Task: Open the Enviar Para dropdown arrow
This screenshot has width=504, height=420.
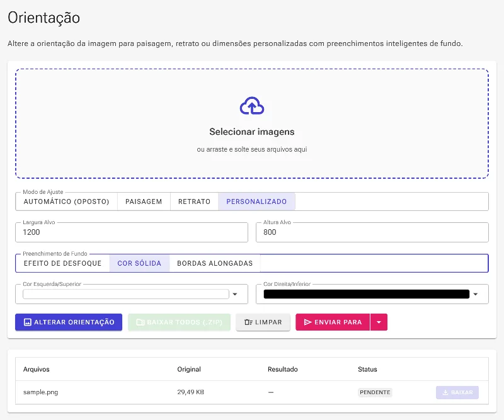Action: point(379,322)
